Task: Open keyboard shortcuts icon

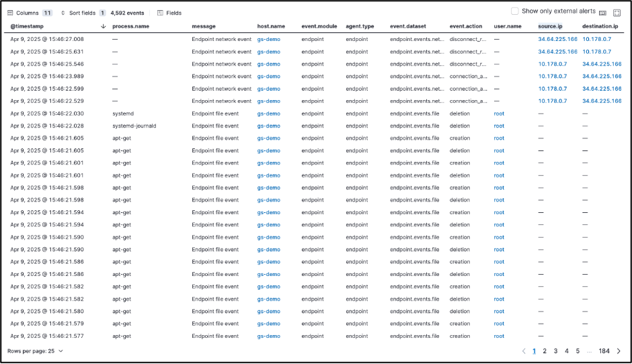Action: (602, 13)
